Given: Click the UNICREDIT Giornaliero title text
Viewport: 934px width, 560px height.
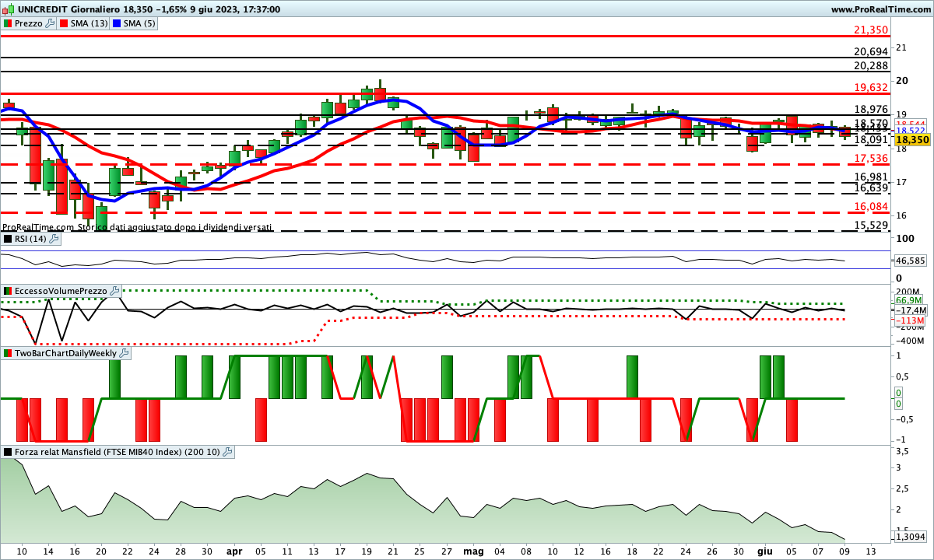Looking at the screenshot, I should [x=68, y=9].
